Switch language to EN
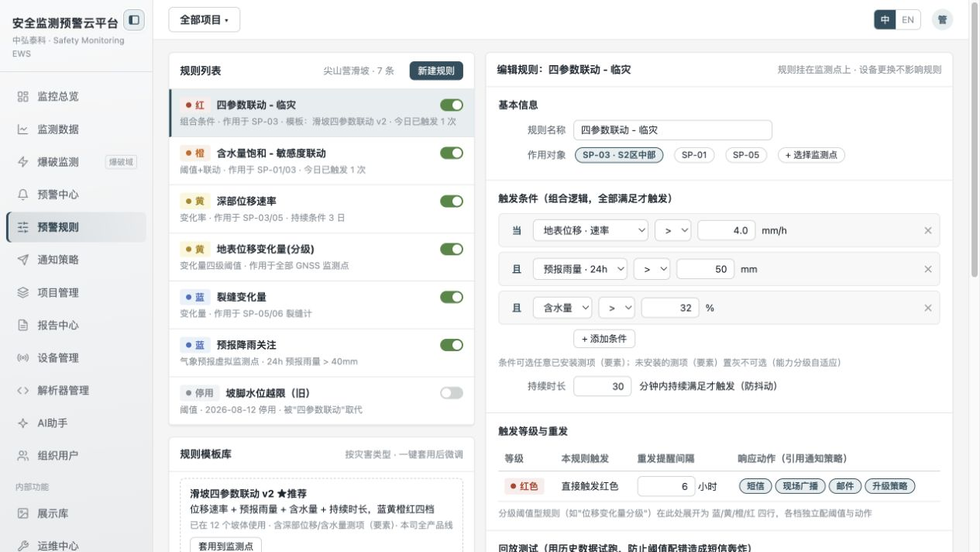The width and height of the screenshot is (980, 552). 908,20
